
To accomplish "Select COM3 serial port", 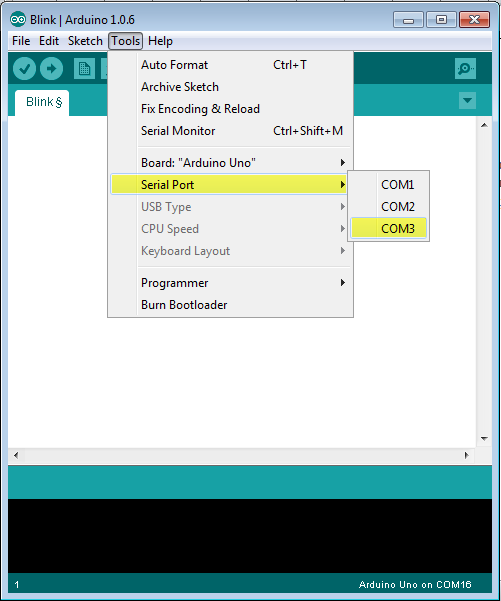I will tap(388, 229).
